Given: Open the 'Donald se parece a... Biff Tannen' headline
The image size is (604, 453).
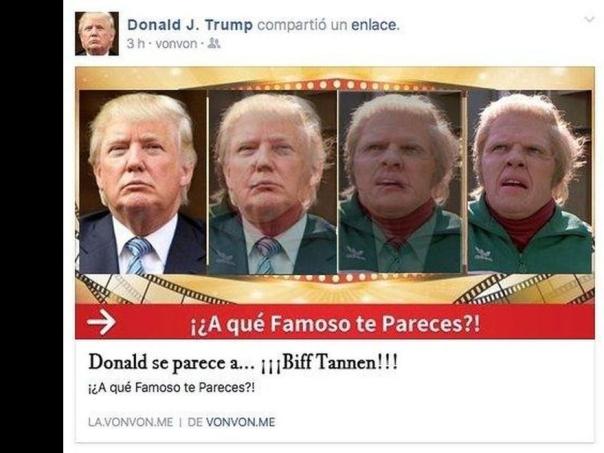Looking at the screenshot, I should tap(243, 362).
